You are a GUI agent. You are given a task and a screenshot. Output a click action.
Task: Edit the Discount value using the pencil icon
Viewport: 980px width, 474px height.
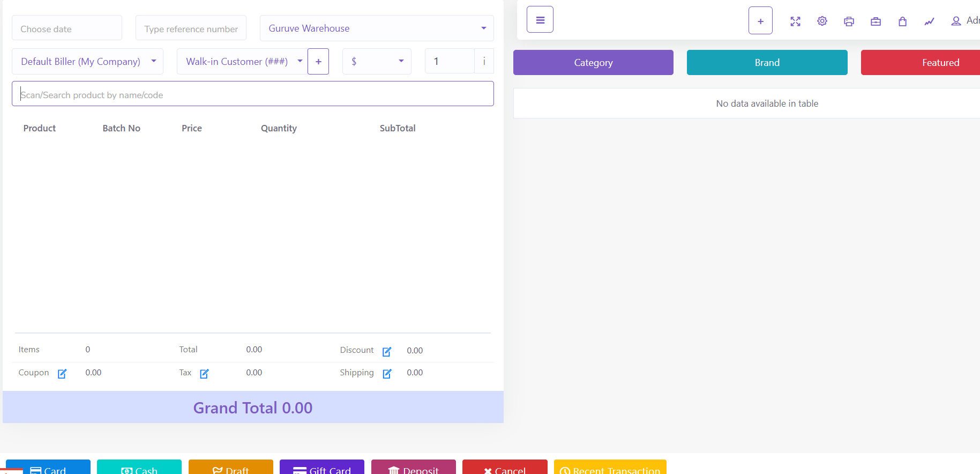click(x=387, y=352)
